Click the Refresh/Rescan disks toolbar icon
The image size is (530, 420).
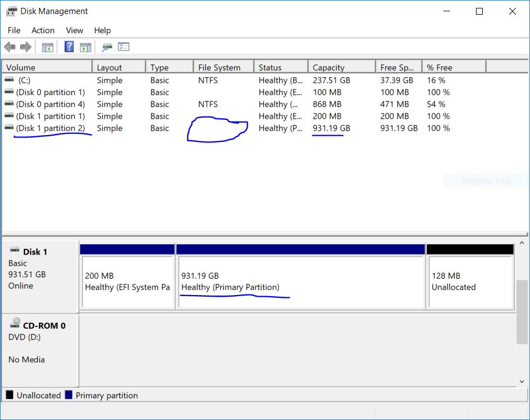pyautogui.click(x=107, y=47)
